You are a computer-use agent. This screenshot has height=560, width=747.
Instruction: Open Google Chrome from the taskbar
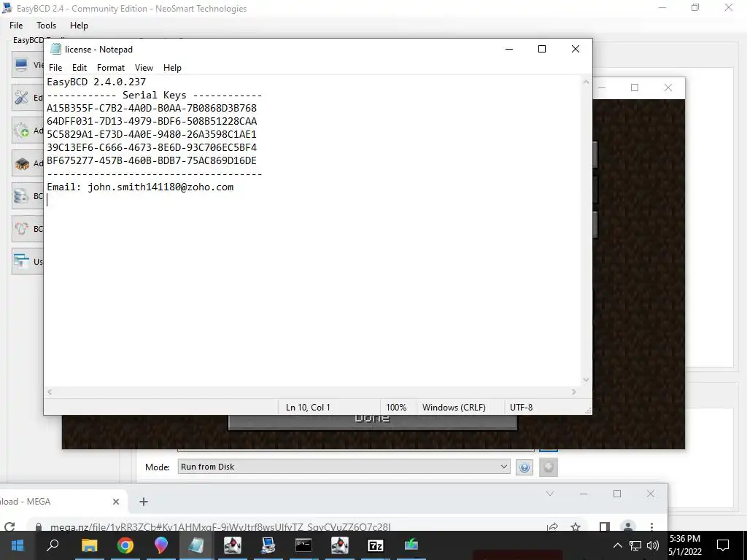point(125,545)
